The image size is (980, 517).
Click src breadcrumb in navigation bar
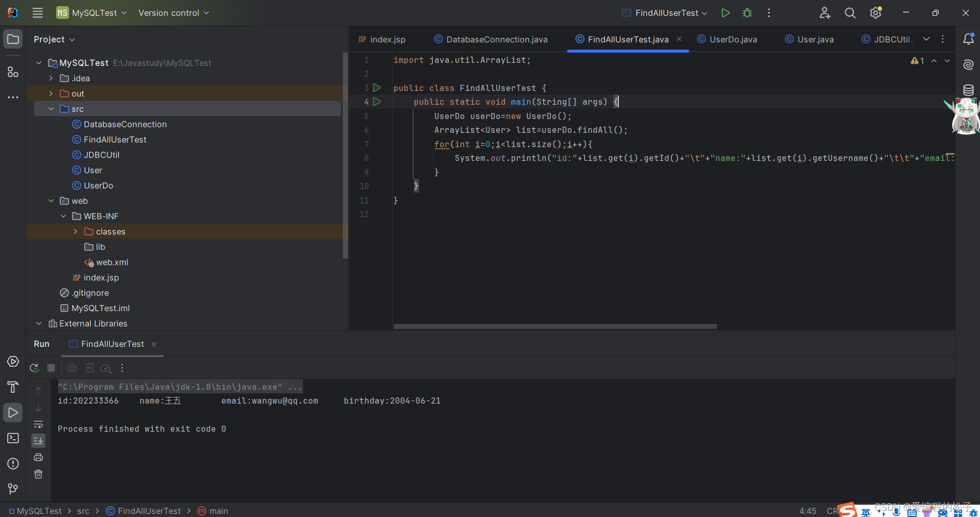83,511
